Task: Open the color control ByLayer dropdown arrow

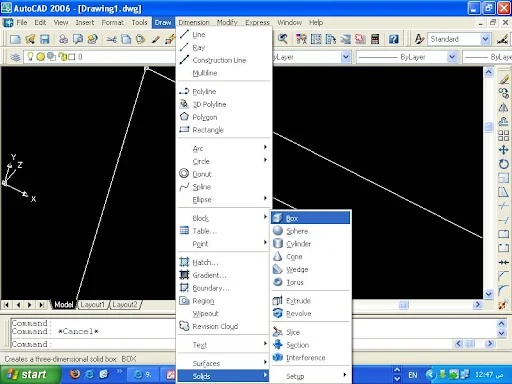Action: click(x=346, y=57)
